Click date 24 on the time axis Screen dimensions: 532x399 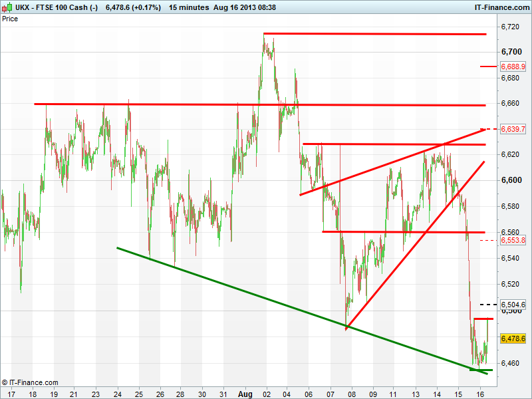pos(118,394)
